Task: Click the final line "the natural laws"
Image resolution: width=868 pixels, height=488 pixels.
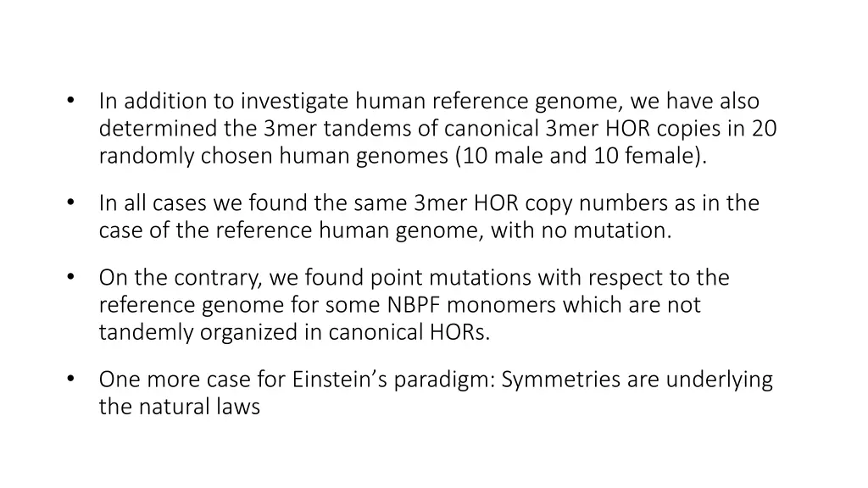Action: click(x=179, y=407)
